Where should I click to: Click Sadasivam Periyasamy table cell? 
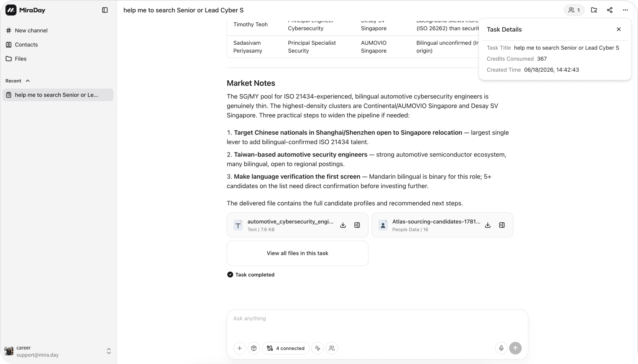[x=248, y=47]
